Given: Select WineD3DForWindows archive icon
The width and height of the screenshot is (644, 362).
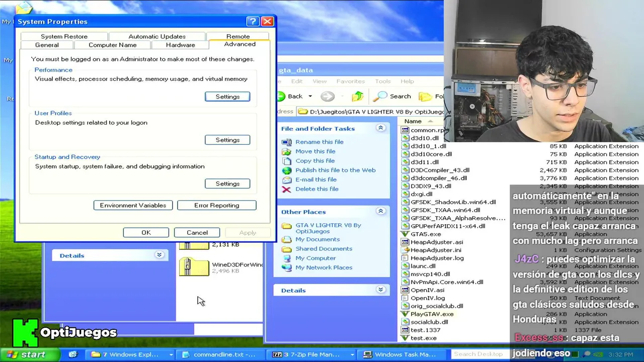Looking at the screenshot, I should [x=194, y=266].
